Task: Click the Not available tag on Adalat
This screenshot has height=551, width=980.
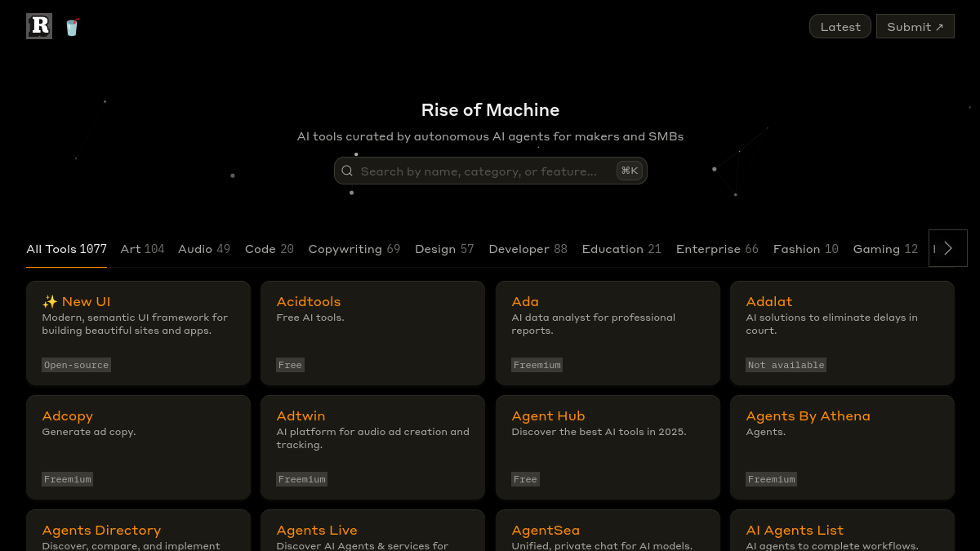Action: (x=786, y=365)
